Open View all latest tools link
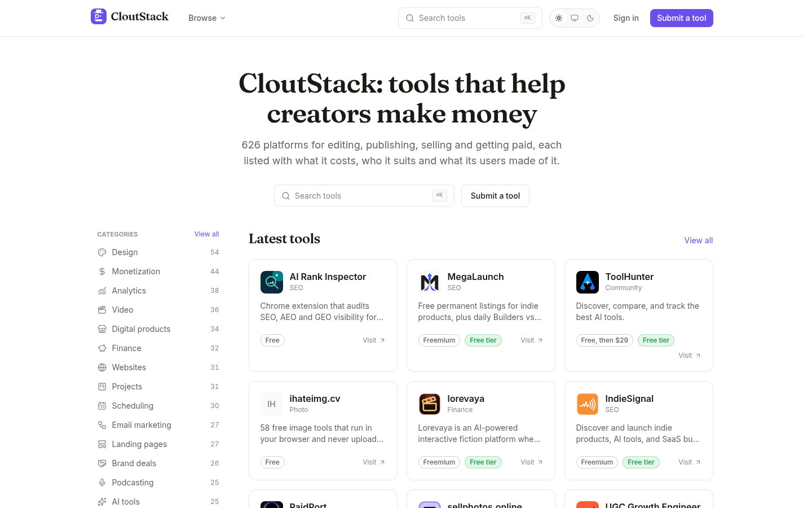Screen dimensions: 812x508 (x=699, y=240)
